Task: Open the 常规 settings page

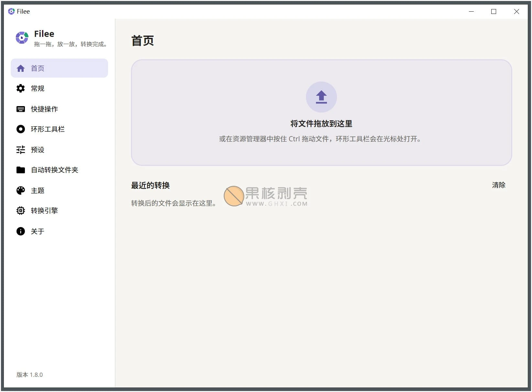Action: pyautogui.click(x=59, y=88)
